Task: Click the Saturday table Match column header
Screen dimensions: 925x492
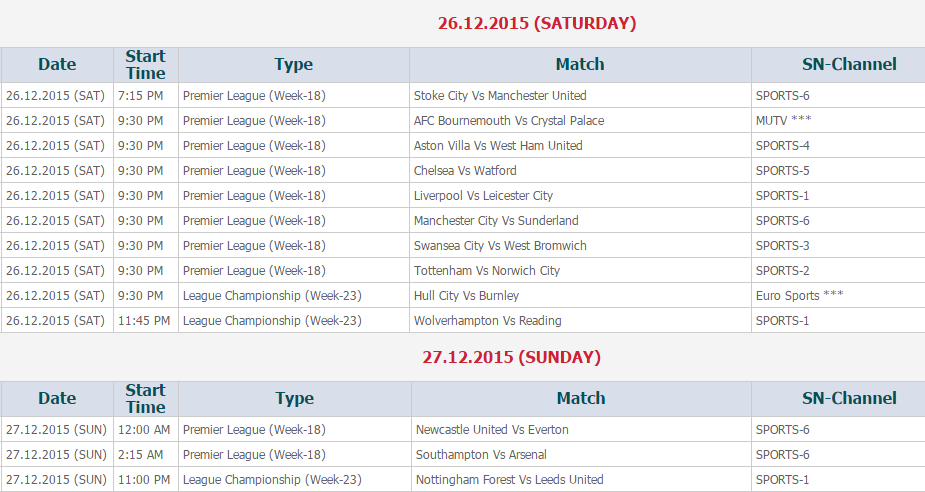Action: (580, 64)
